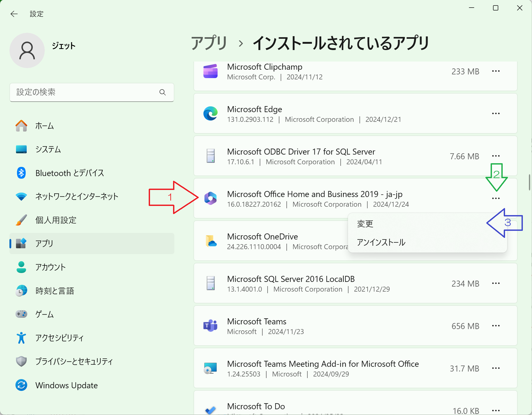Open Windows Update page
This screenshot has height=415, width=532.
(92, 385)
